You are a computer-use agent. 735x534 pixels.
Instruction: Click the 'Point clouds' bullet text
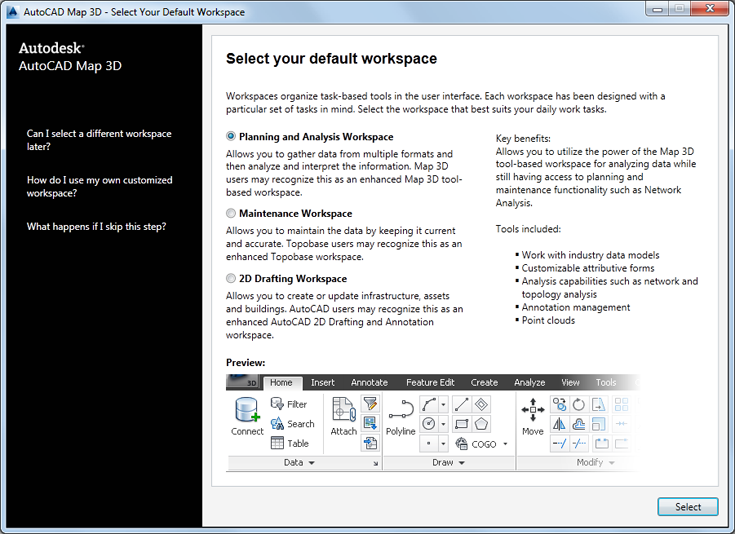548,320
